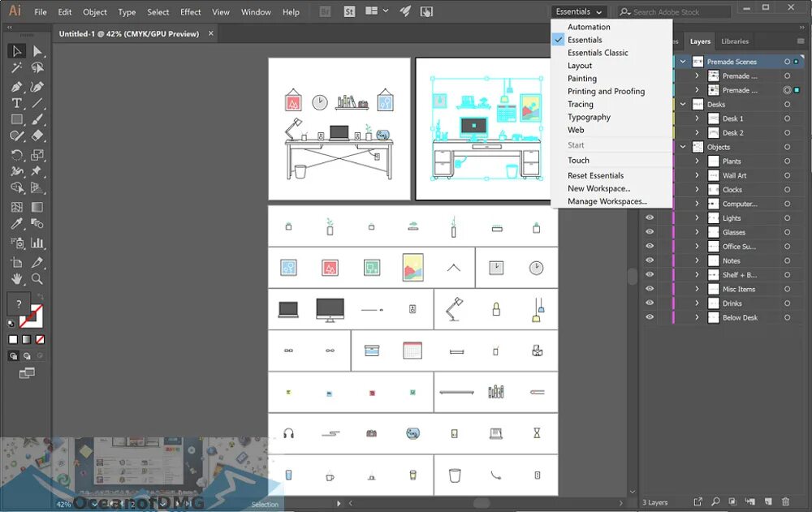
Task: Hide the Lights layer
Action: [x=650, y=217]
